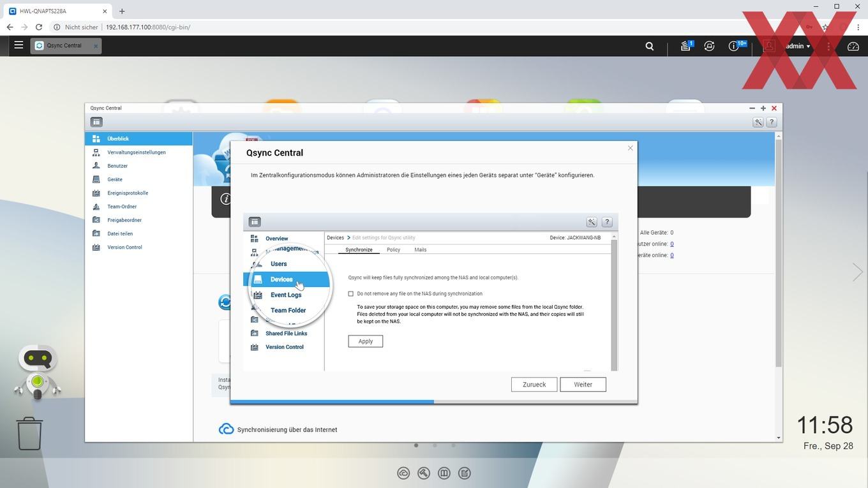Open the Benutzer online count link
This screenshot has width=868, height=488.
(672, 244)
